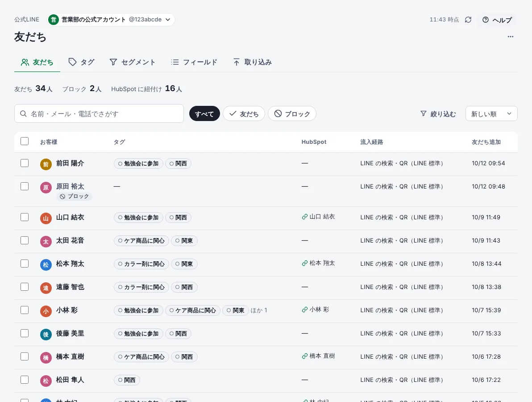Click 松田 隼人's avatar icon
This screenshot has height=402, width=532.
click(x=46, y=381)
